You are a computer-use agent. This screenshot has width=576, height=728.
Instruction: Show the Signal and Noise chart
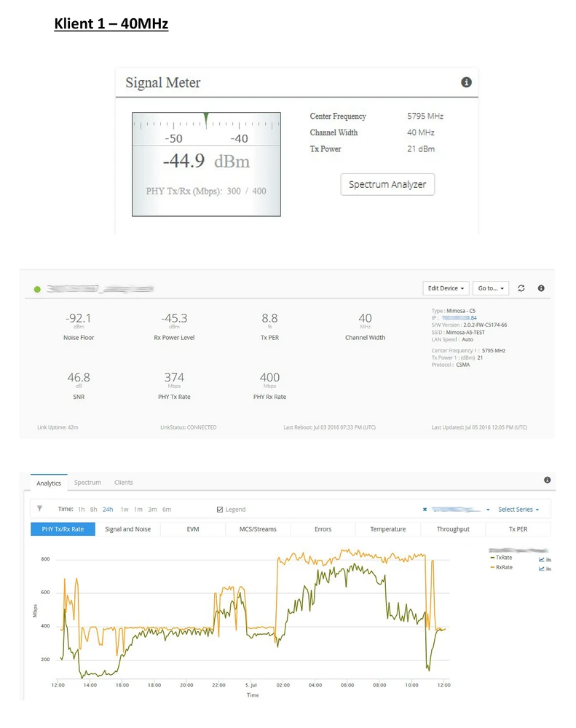click(x=127, y=529)
